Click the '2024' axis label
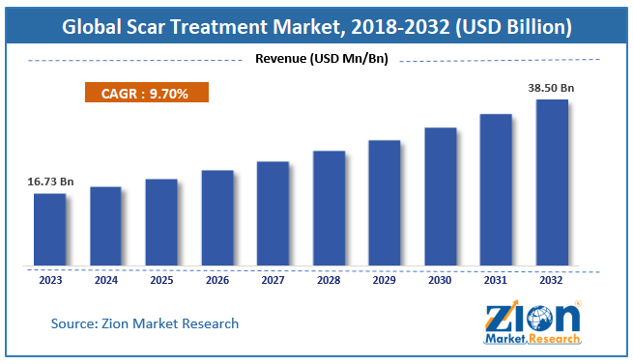 click(x=106, y=280)
